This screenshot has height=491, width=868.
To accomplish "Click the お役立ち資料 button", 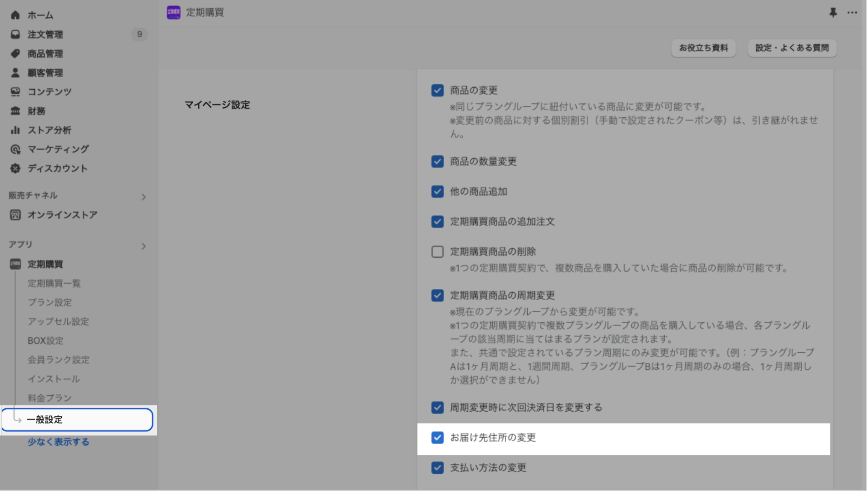I will pos(703,48).
